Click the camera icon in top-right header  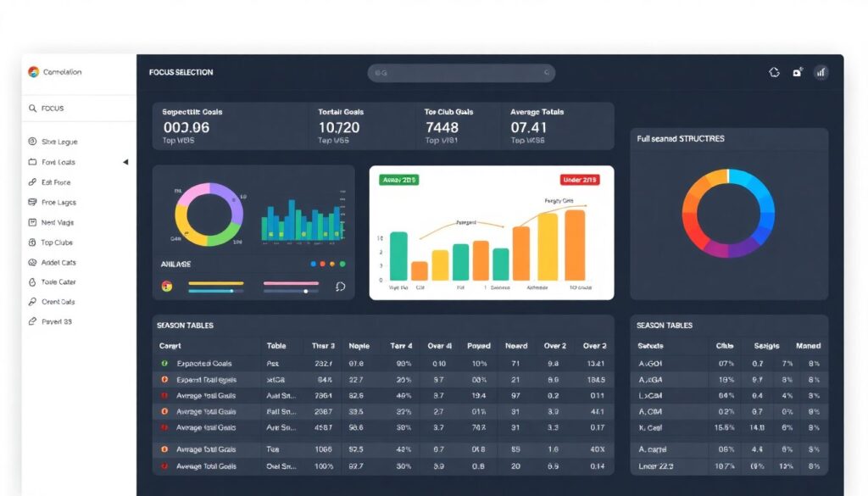coord(797,73)
